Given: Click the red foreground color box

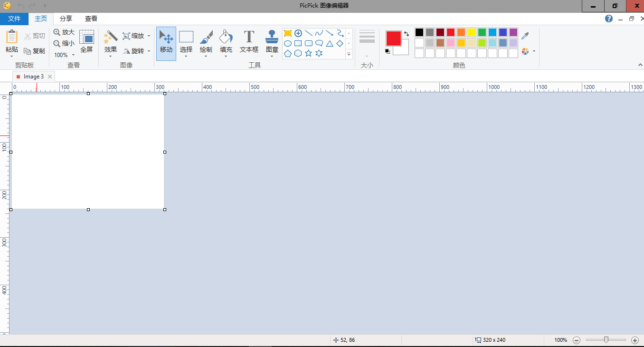Looking at the screenshot, I should click(x=394, y=39).
